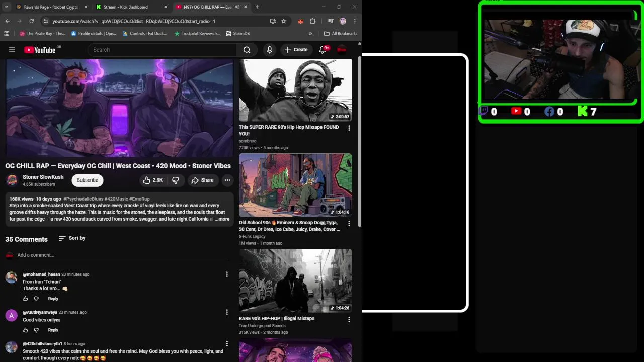The image size is (644, 362).
Task: Like @AtutiNyamweya's comment
Action: point(25,330)
